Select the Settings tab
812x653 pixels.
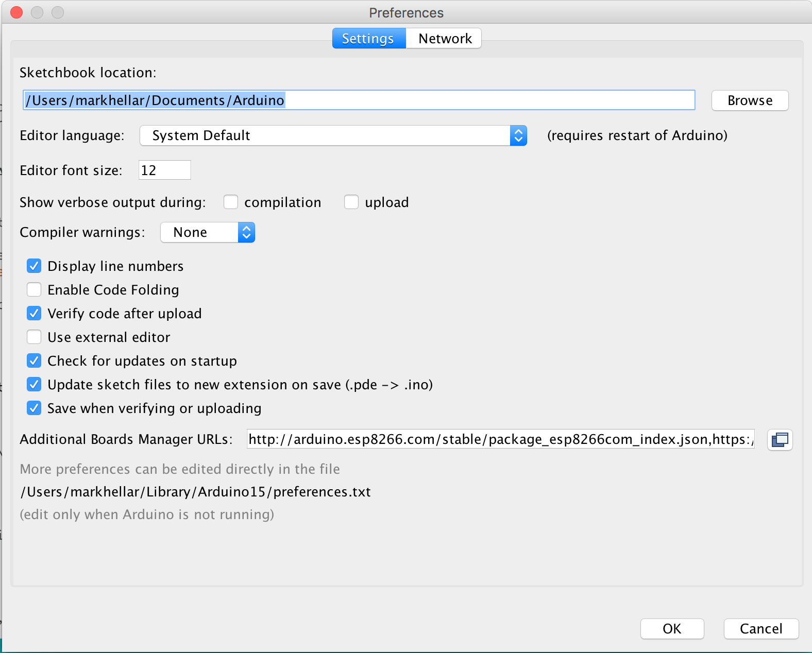369,39
